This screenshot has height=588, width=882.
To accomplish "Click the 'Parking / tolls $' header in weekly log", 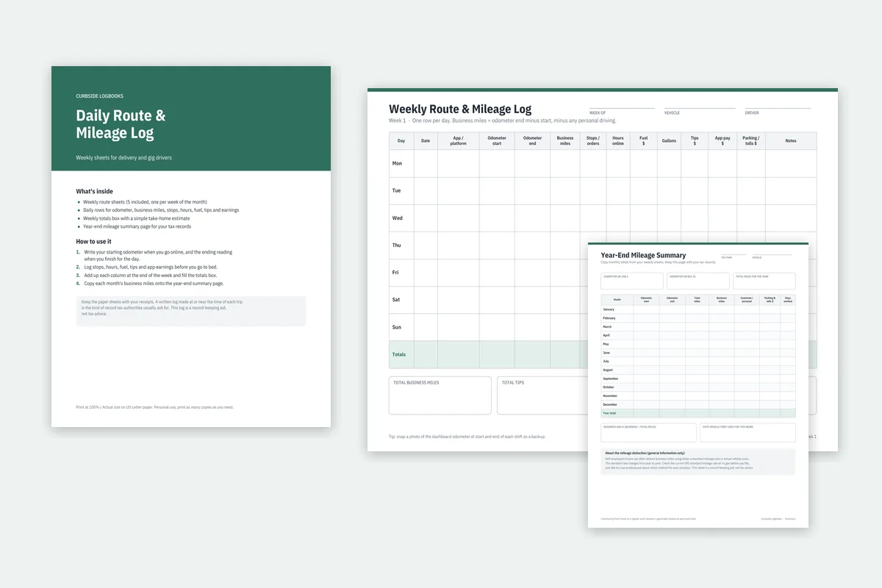I will click(751, 141).
